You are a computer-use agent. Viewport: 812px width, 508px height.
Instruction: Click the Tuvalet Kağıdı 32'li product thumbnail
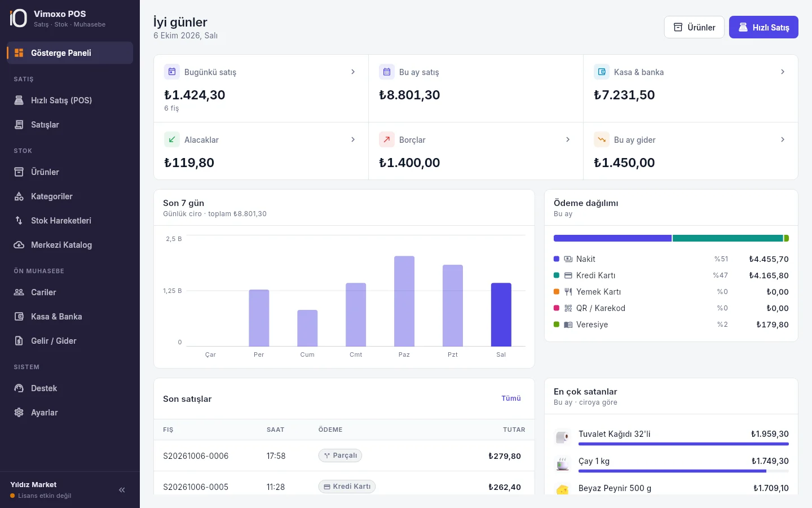pyautogui.click(x=563, y=436)
